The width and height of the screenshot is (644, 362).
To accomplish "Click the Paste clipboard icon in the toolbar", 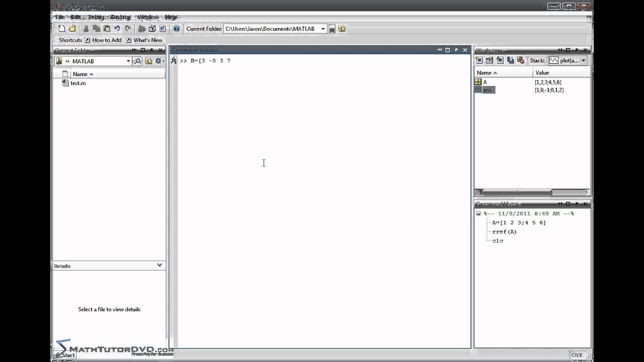I will point(106,29).
